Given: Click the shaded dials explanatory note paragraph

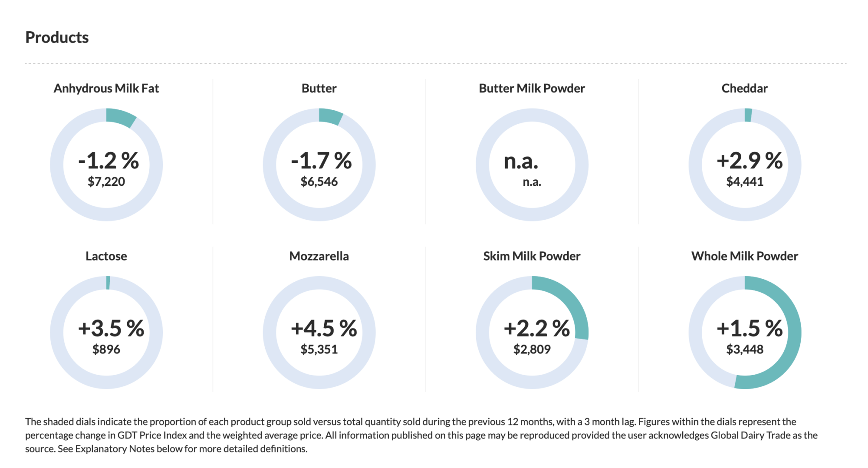Looking at the screenshot, I should pos(421,435).
